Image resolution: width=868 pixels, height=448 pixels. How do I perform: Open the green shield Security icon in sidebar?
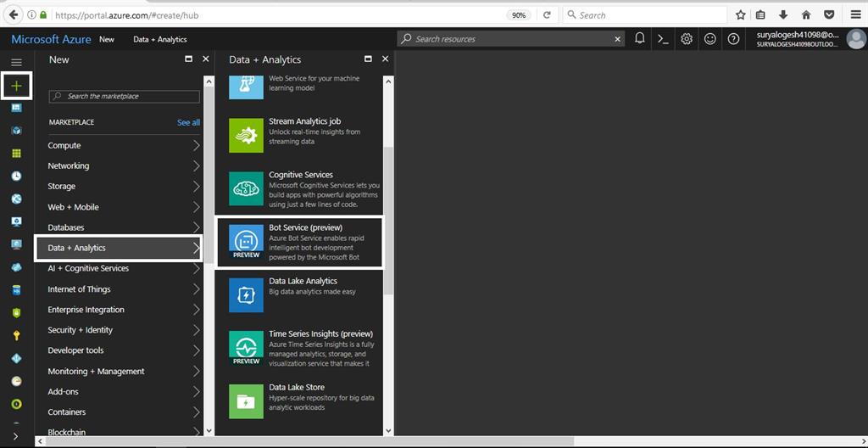pyautogui.click(x=16, y=313)
